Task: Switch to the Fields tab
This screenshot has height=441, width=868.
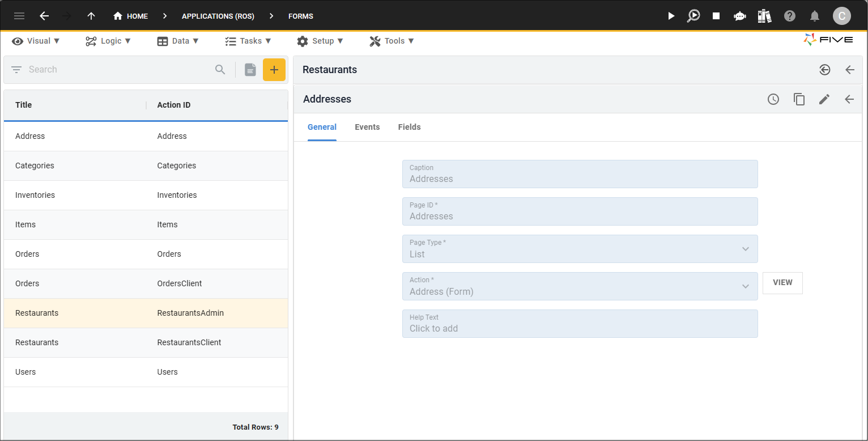Action: coord(409,127)
